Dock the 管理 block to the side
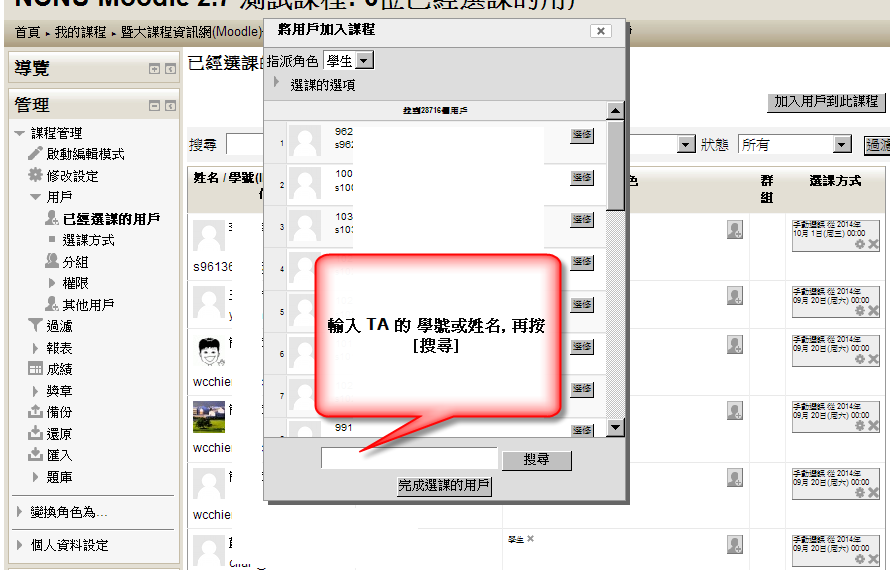The image size is (896, 570). point(170,106)
